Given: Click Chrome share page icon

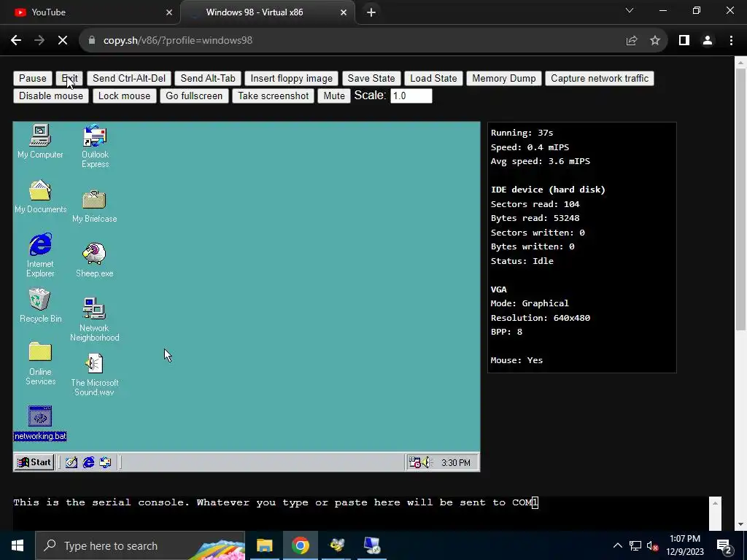Looking at the screenshot, I should pos(632,41).
